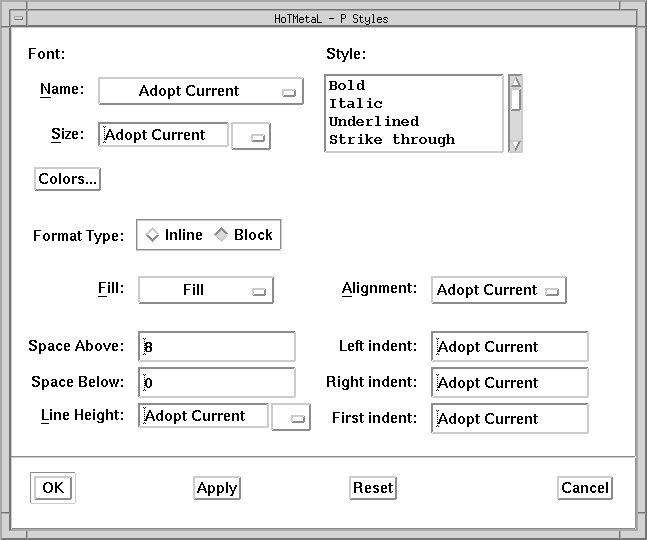The width and height of the screenshot is (647, 540).
Task: Select Italic in the Style list
Action: 356,104
